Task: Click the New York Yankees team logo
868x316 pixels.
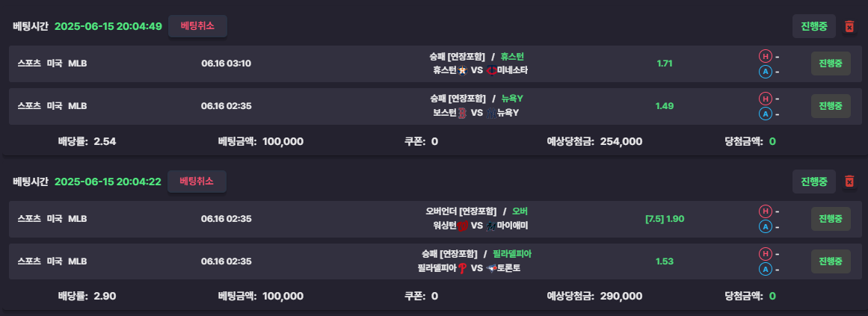Action: (x=492, y=113)
